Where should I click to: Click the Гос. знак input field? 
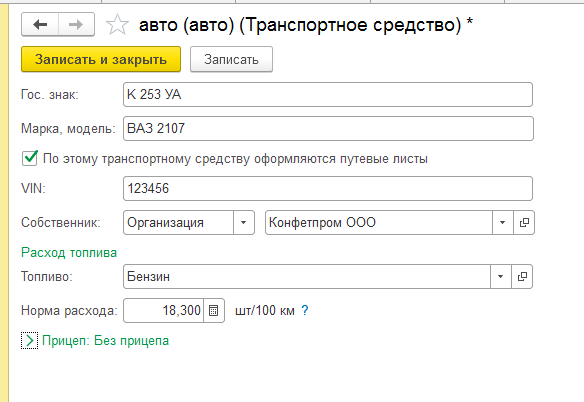click(328, 95)
